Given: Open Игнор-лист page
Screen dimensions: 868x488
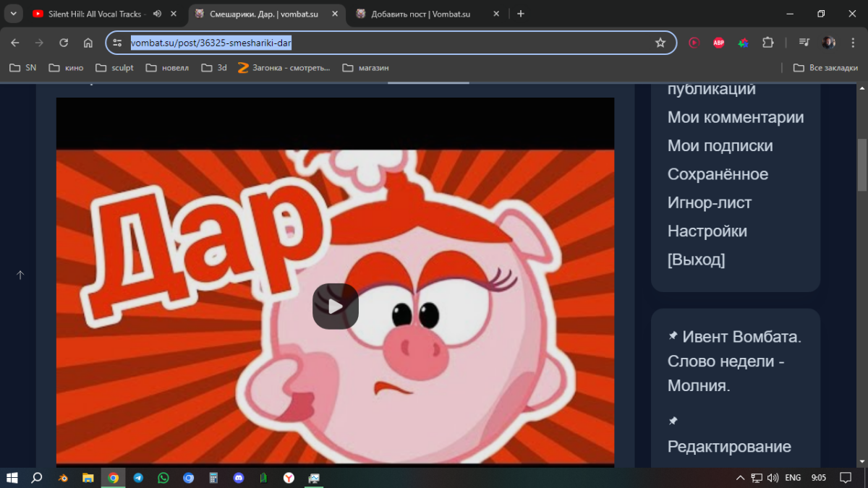Looking at the screenshot, I should pyautogui.click(x=710, y=203).
